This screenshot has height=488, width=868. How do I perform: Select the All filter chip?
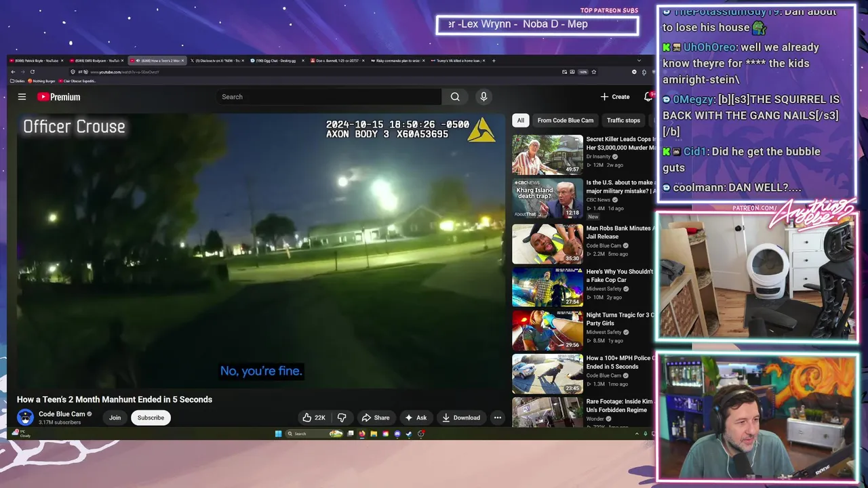tap(520, 120)
